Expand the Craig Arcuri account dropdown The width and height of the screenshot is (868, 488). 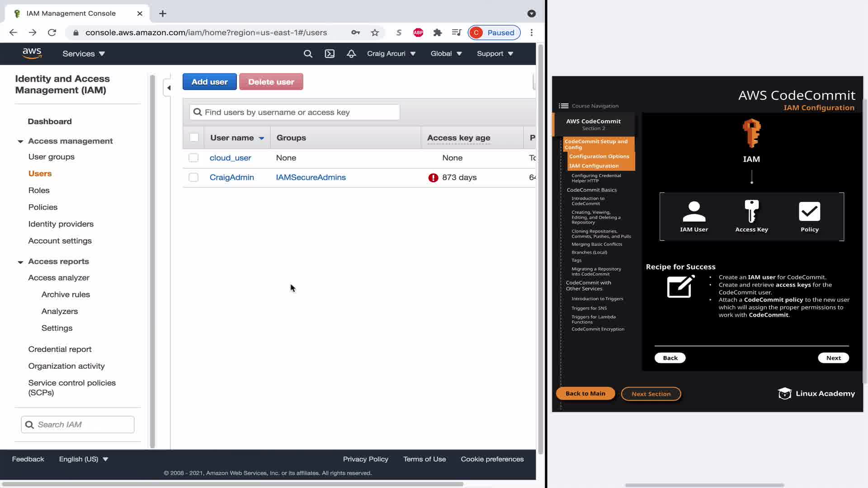pyautogui.click(x=391, y=54)
